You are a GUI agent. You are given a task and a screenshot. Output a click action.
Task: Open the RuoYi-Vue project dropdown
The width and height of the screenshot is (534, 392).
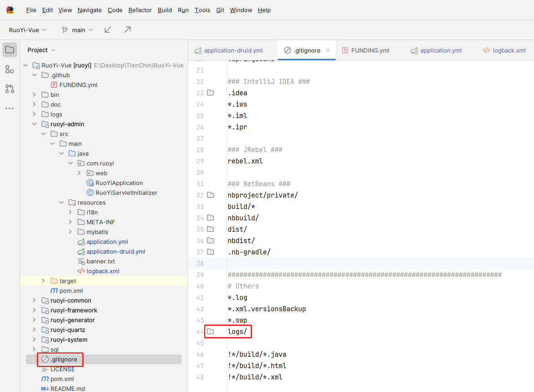[28, 30]
